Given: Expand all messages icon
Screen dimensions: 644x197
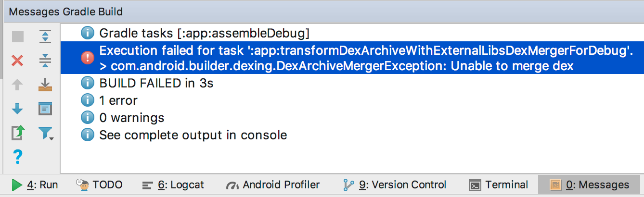Looking at the screenshot, I should 45,37.
